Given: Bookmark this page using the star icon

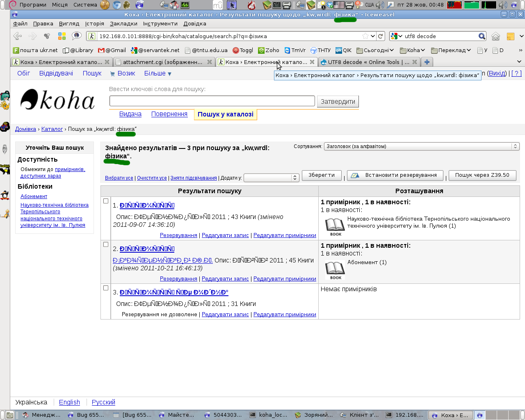Looking at the screenshot, I should pyautogui.click(x=365, y=36).
